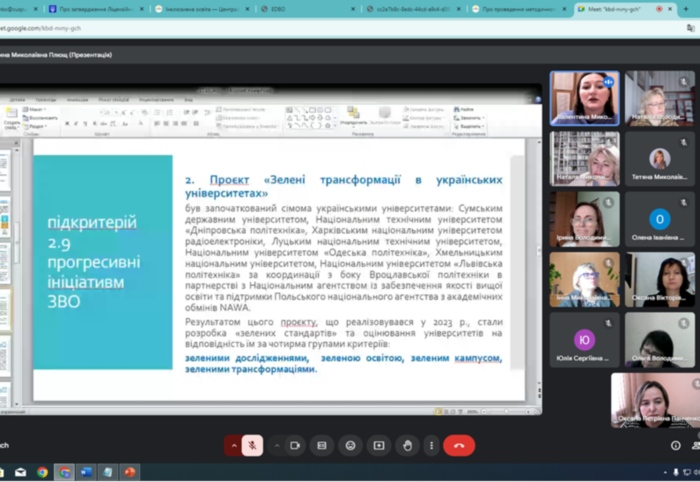Screen dimensions: 700x482
Task: Open PowerPoint from the Windows taskbar
Action: [129, 472]
